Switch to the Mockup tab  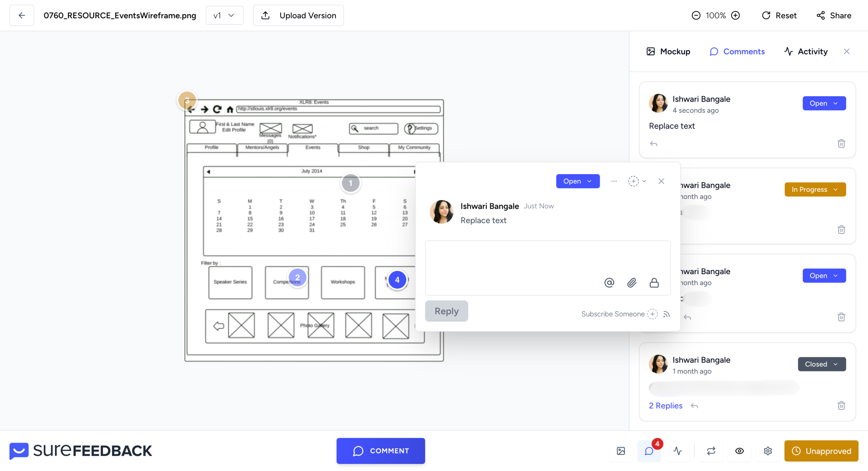click(668, 51)
